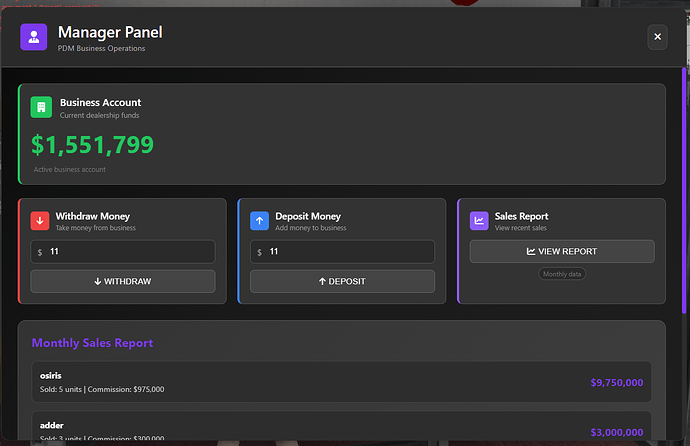Click the $1,551,799 business balance
The image size is (690, 446).
click(x=93, y=146)
